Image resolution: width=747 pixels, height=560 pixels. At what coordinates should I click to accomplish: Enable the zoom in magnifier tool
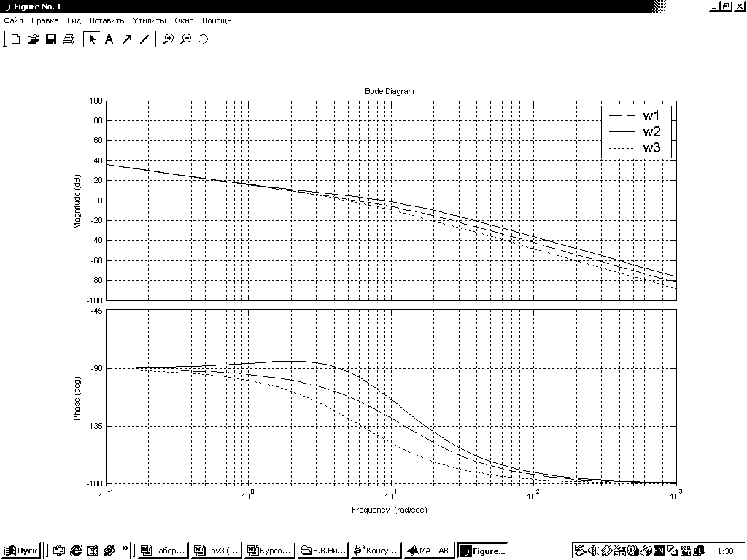click(169, 39)
